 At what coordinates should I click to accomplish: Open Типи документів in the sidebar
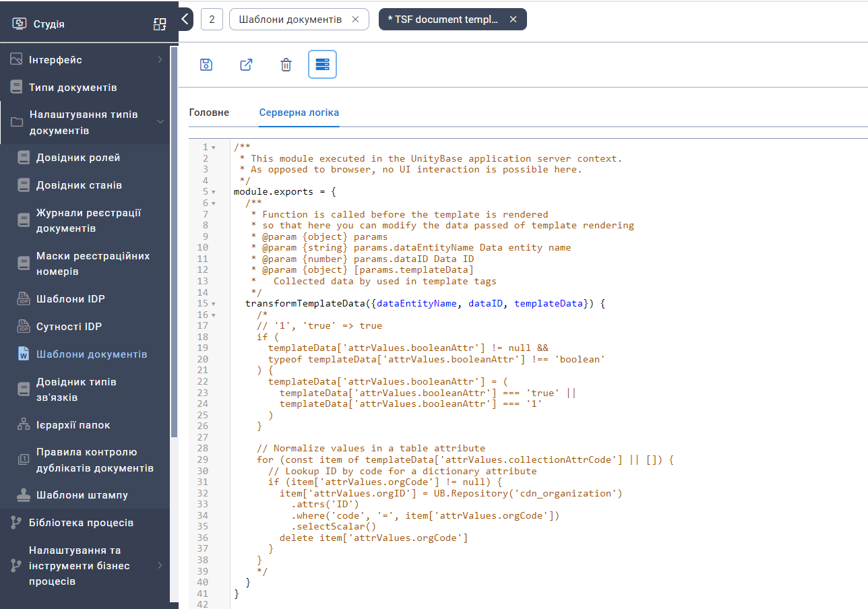point(73,88)
